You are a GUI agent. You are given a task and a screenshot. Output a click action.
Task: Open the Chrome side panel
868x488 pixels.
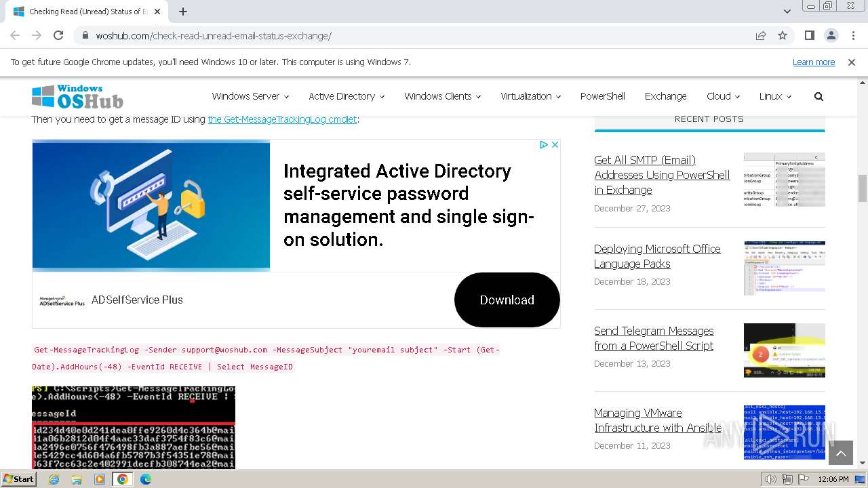810,36
